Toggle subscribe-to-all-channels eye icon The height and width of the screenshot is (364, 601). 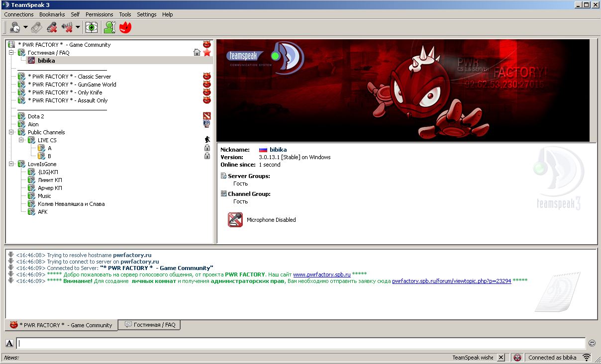92,27
